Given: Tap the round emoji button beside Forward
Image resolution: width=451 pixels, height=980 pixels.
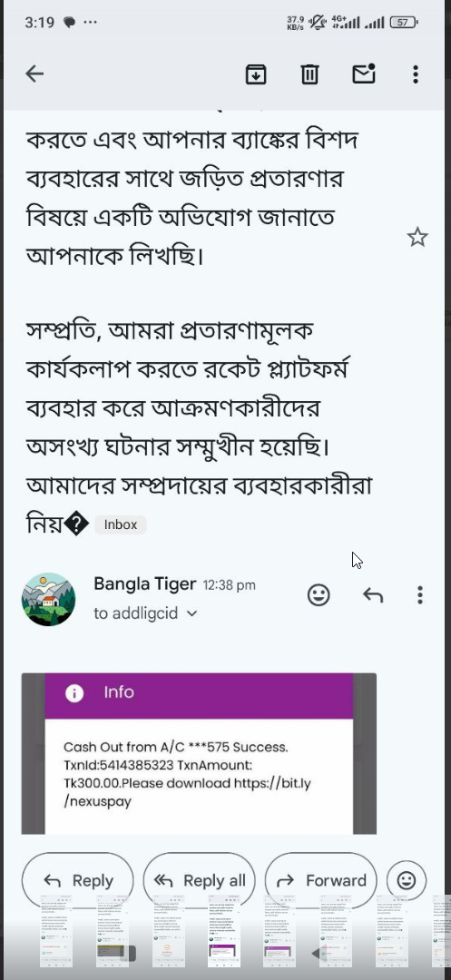Looking at the screenshot, I should pos(406,880).
